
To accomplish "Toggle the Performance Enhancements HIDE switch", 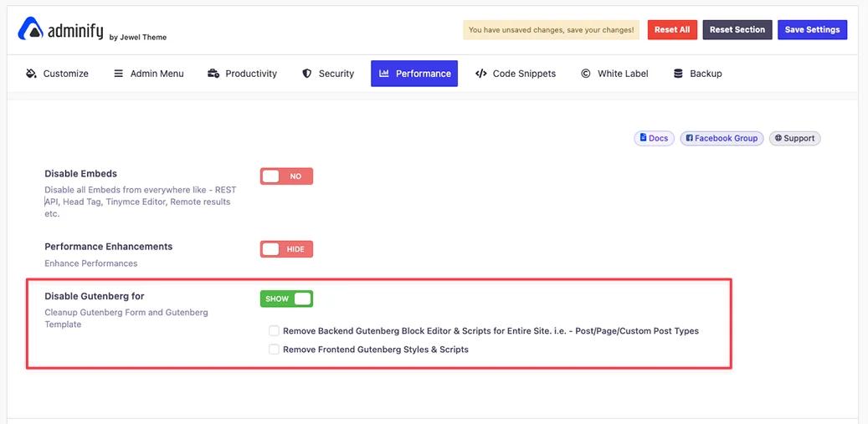I will point(286,249).
